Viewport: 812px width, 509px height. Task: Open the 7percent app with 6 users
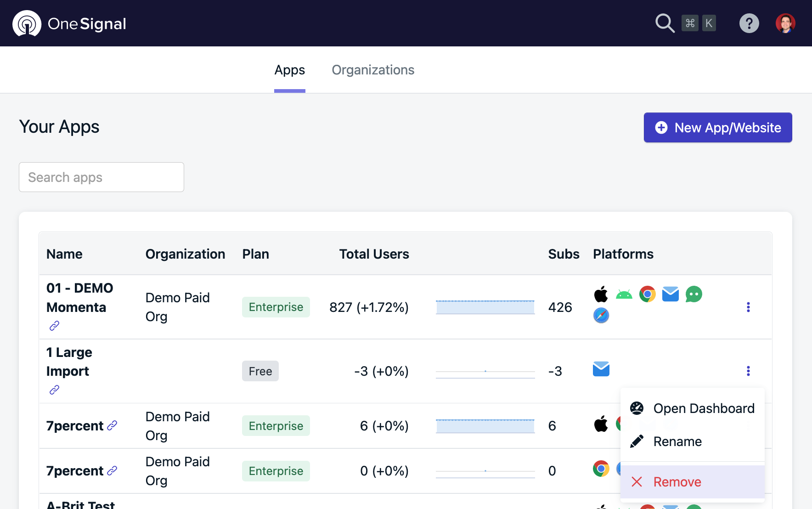pos(75,426)
